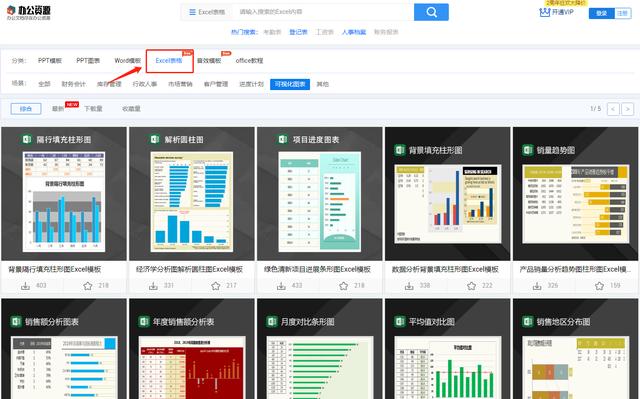Click the blue magnifier search button
Image resolution: width=640 pixels, height=399 pixels.
pos(431,12)
